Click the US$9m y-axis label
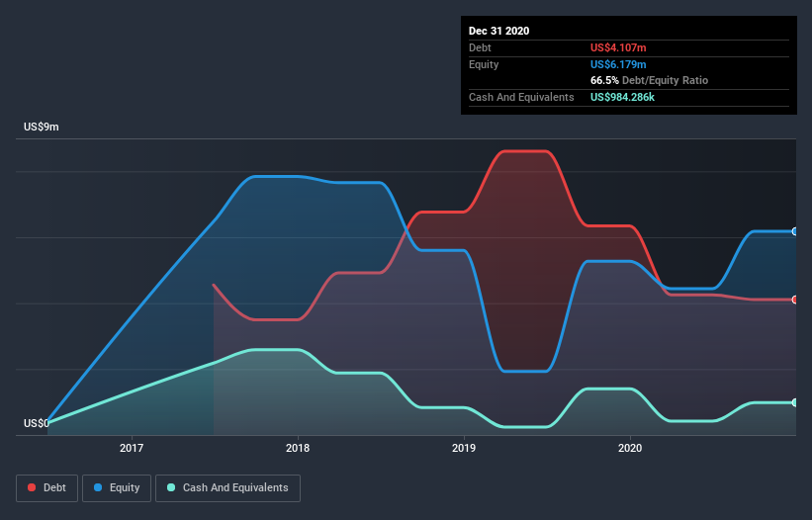Screen dimensions: 812x520 tap(42, 128)
